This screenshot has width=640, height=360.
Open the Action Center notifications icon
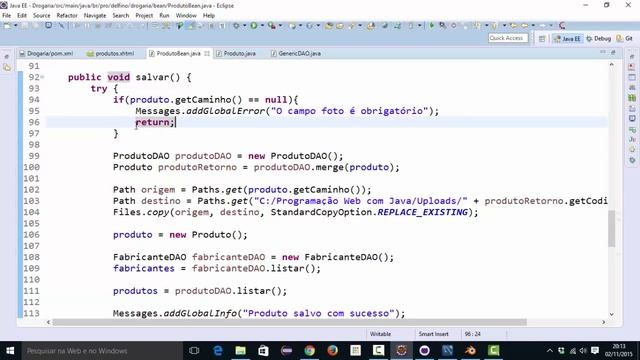[595, 351]
